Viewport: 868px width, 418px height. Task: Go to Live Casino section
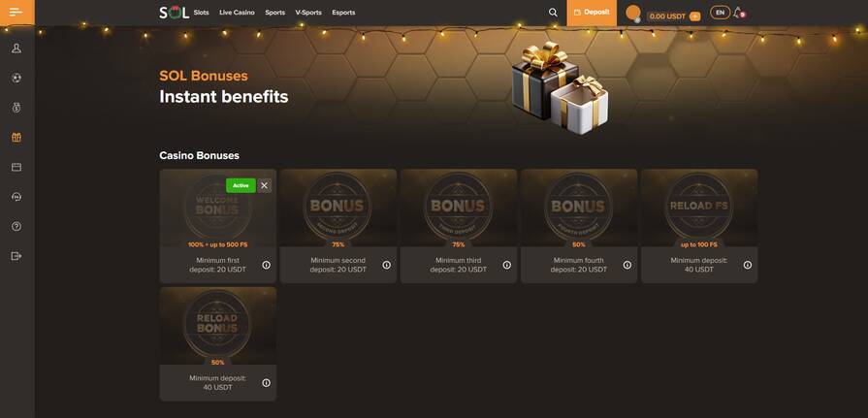[237, 13]
